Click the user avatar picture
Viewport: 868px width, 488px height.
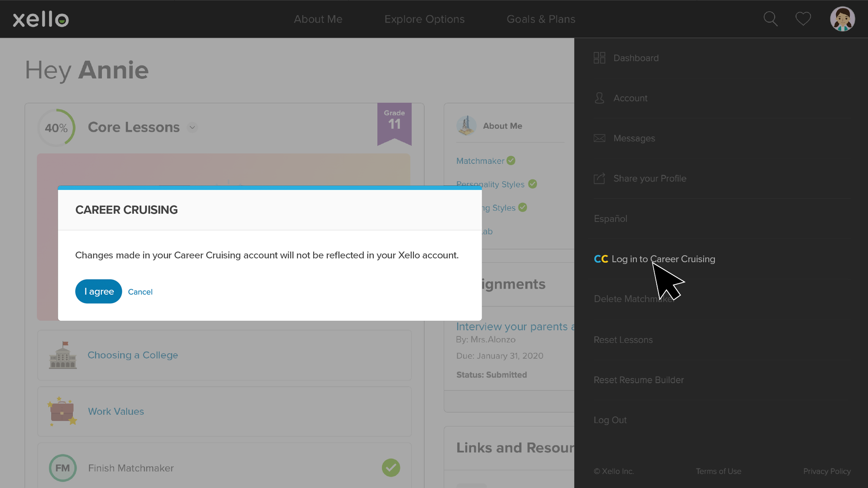pyautogui.click(x=842, y=19)
